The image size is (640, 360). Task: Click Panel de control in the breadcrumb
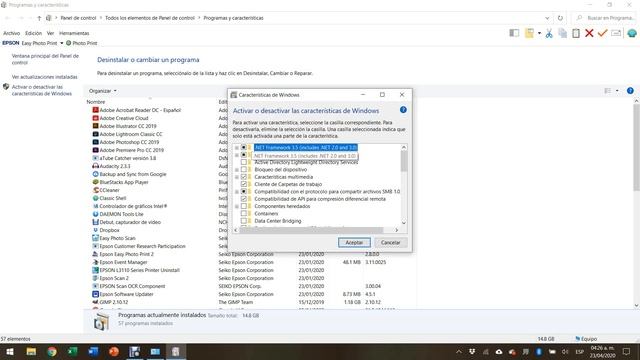pos(78,18)
